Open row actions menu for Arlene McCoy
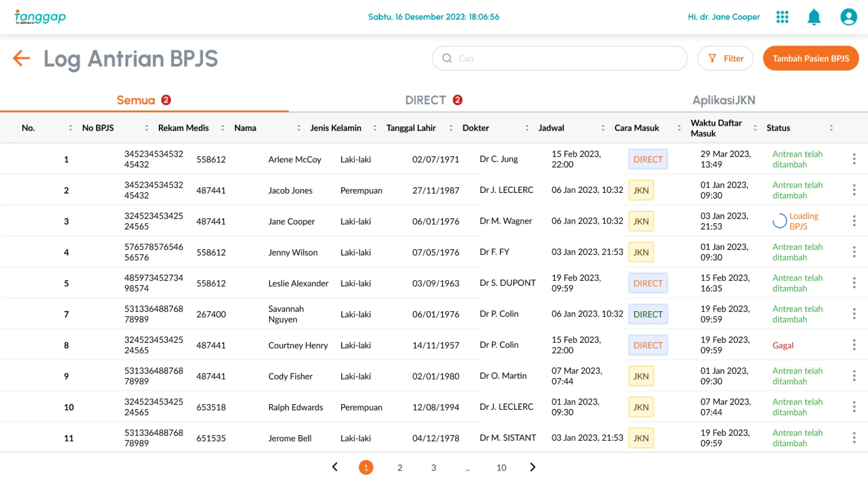Viewport: 868px width, 482px height. (x=854, y=159)
